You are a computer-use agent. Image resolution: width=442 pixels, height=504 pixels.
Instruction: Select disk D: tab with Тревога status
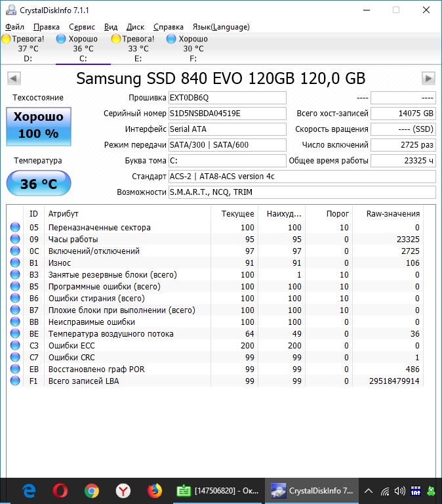(28, 49)
